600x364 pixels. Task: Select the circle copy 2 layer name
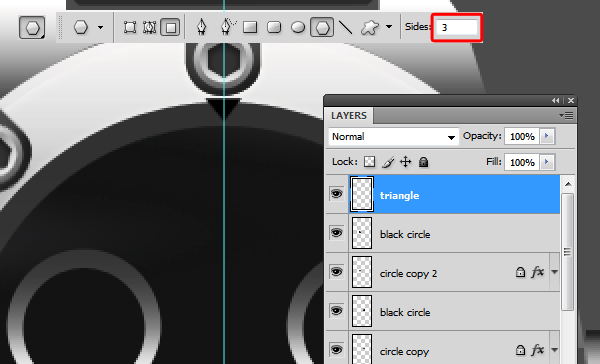tap(408, 274)
